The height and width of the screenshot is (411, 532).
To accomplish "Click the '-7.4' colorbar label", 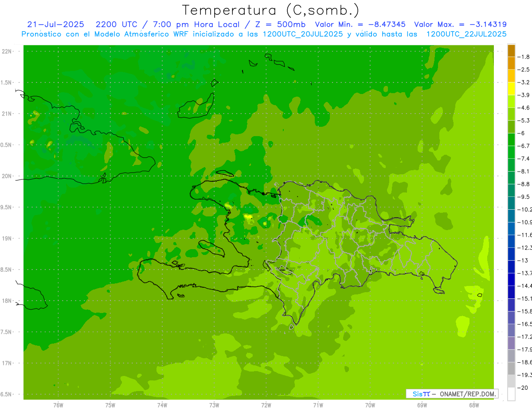I will (524, 158).
